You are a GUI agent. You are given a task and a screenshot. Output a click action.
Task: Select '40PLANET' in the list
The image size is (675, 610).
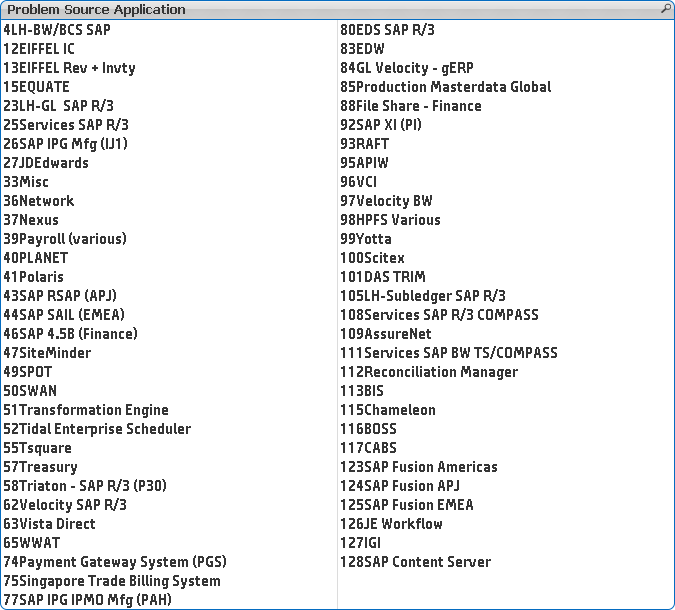point(169,257)
